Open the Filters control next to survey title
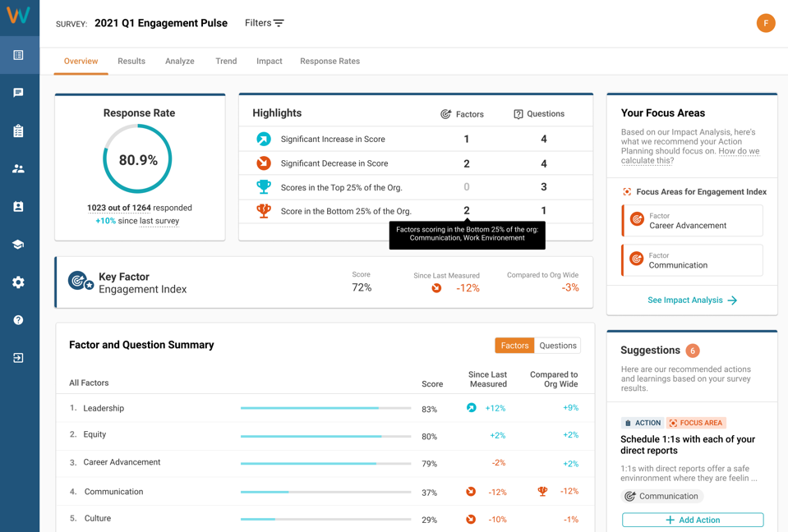Viewport: 788px width, 532px height. tap(264, 23)
